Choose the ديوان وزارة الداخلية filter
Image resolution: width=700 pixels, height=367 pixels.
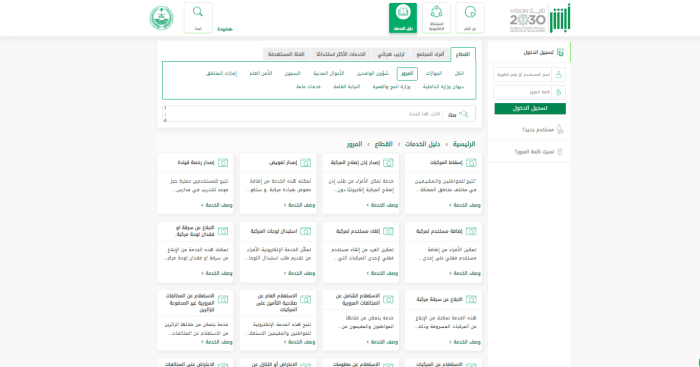[443, 87]
